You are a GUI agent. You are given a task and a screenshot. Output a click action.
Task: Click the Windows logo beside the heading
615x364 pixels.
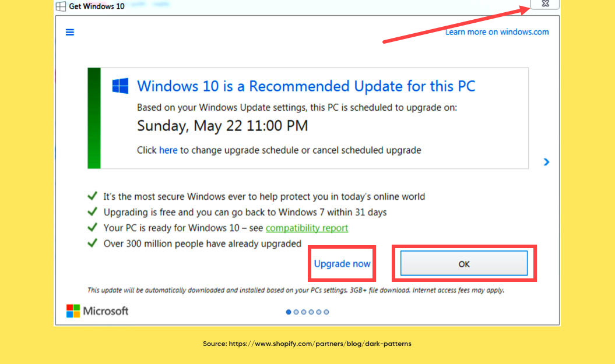coord(120,86)
